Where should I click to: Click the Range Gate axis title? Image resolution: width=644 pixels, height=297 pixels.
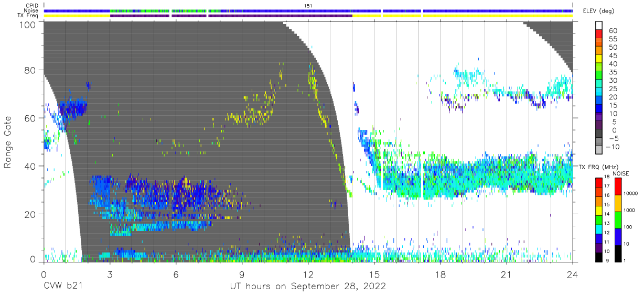pyautogui.click(x=8, y=142)
